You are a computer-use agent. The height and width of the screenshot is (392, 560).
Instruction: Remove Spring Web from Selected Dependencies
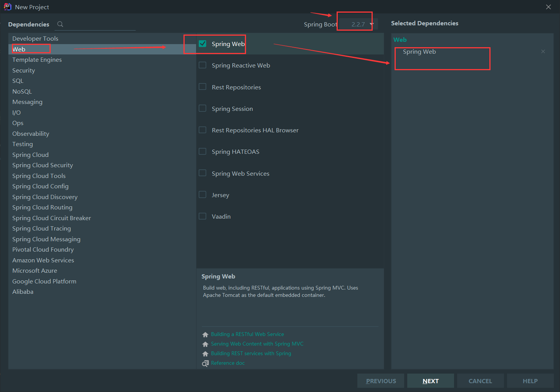tap(543, 51)
